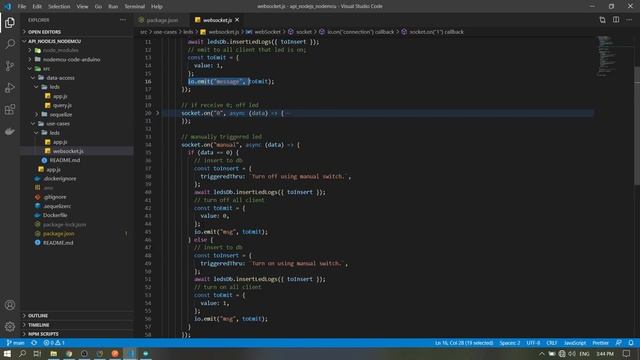The width and height of the screenshot is (640, 360).
Task: Open the Help menu
Action: tap(157, 7)
